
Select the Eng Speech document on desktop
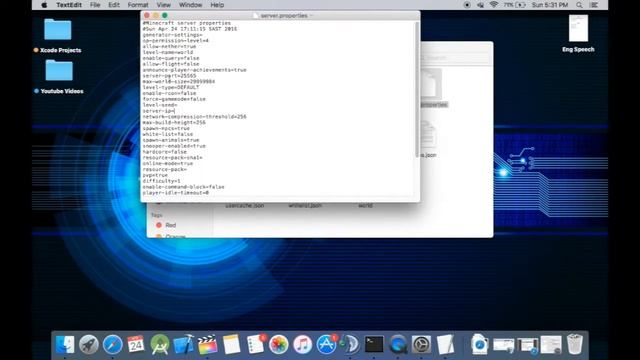578,33
